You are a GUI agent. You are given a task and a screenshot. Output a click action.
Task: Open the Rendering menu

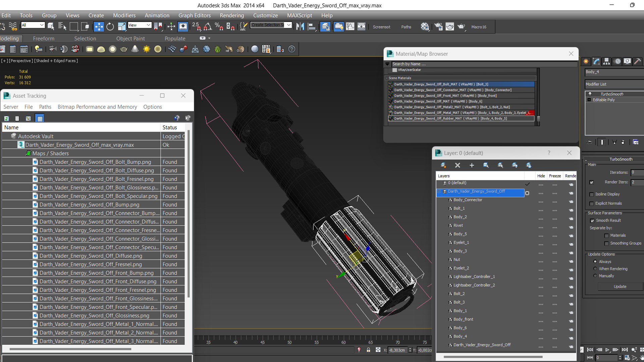coord(231,15)
